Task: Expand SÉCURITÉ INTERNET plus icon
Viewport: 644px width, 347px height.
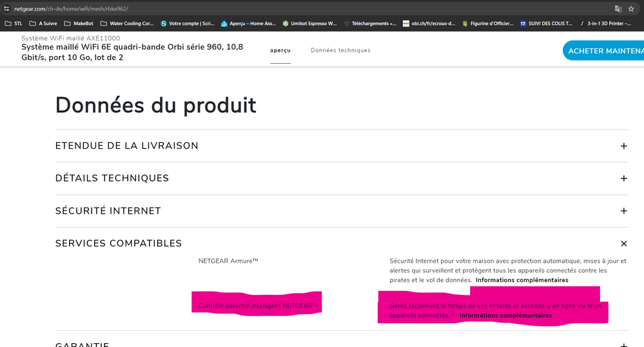Action: [623, 211]
